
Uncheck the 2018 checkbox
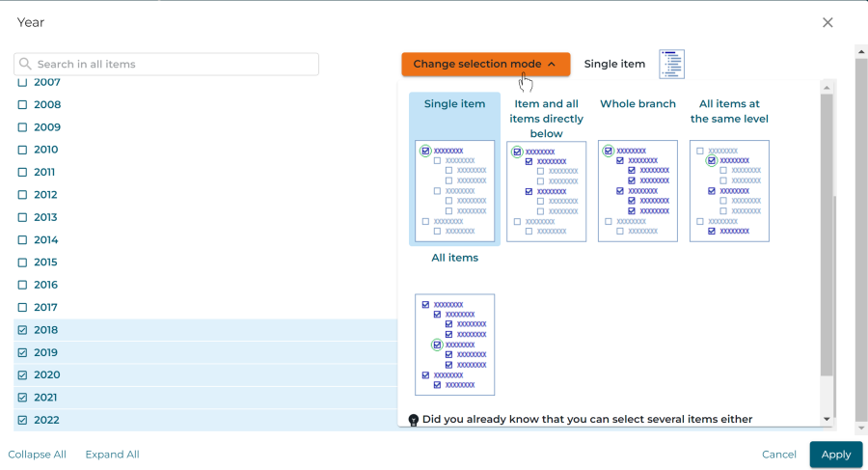pyautogui.click(x=23, y=330)
